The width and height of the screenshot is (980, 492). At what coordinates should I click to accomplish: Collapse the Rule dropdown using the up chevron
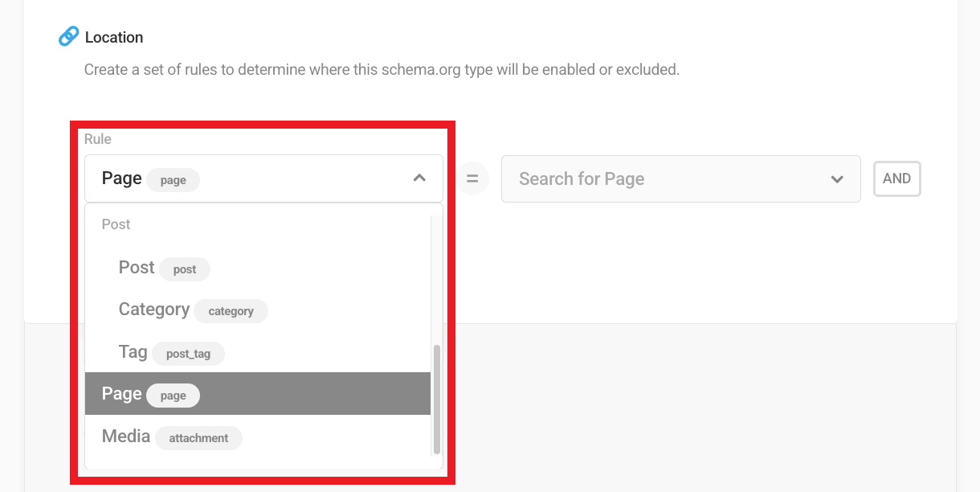coord(419,178)
